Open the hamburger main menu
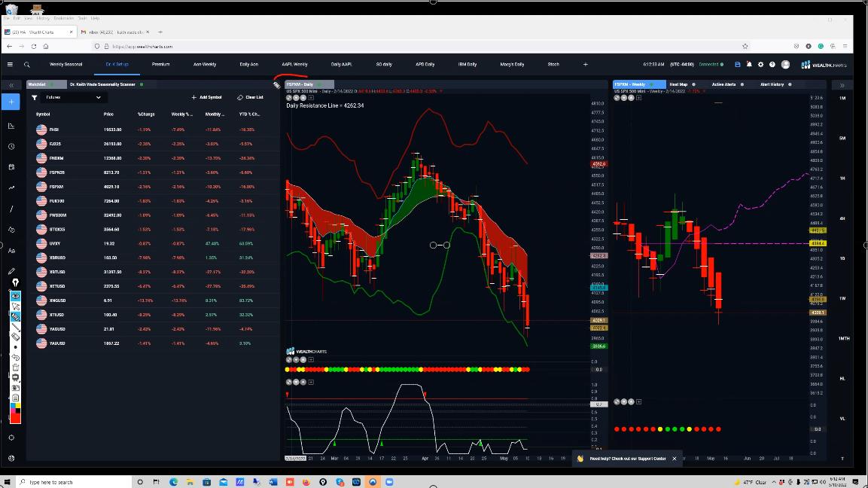Image resolution: width=868 pixels, height=488 pixels. 10,65
